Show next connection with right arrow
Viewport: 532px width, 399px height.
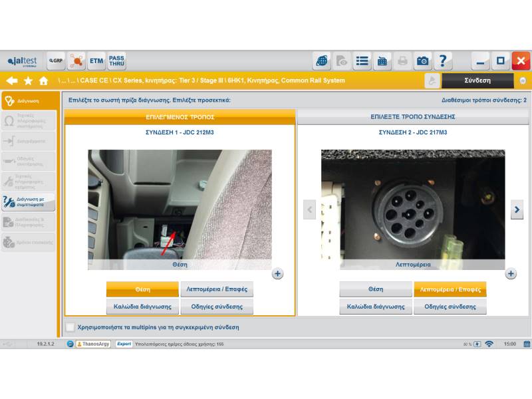click(517, 209)
